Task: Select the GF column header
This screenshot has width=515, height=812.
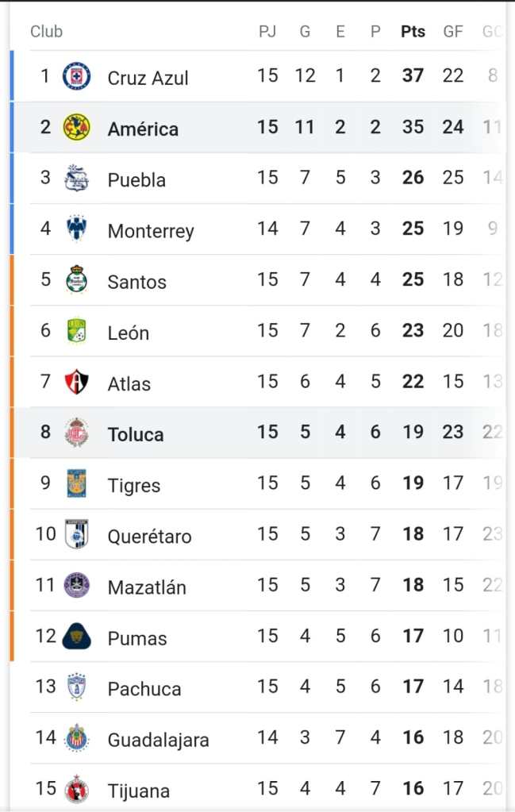Action: [x=453, y=32]
